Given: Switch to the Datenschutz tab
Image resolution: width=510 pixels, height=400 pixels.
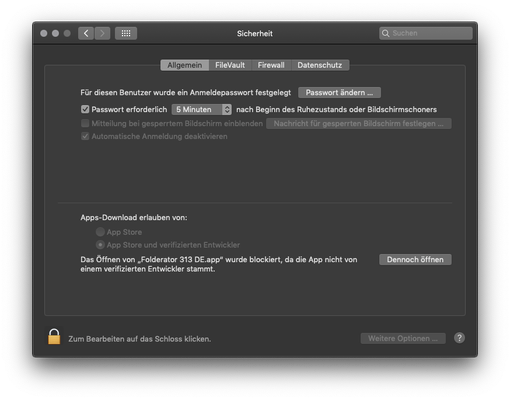Looking at the screenshot, I should [x=320, y=65].
